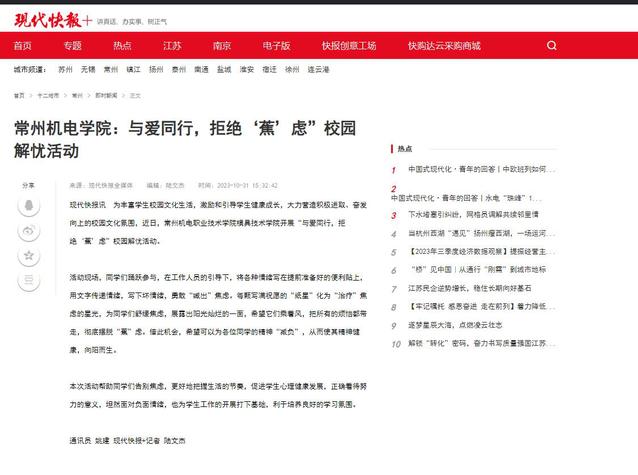Click the star Qzone share icon

tap(28, 256)
